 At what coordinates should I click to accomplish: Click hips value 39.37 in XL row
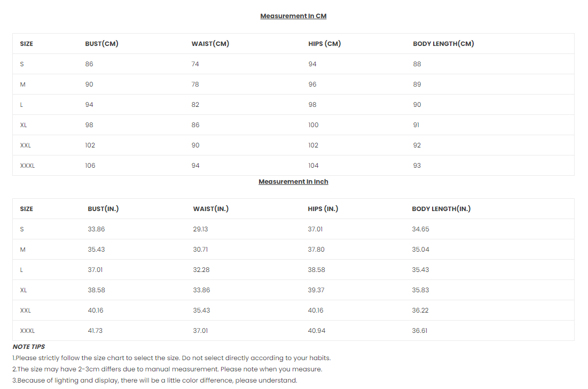pyautogui.click(x=316, y=290)
